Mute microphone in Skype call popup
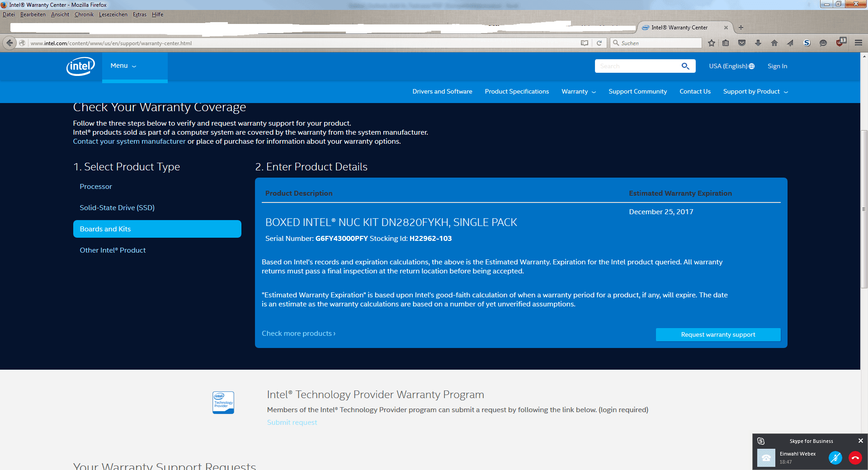The image size is (868, 470). (x=835, y=458)
